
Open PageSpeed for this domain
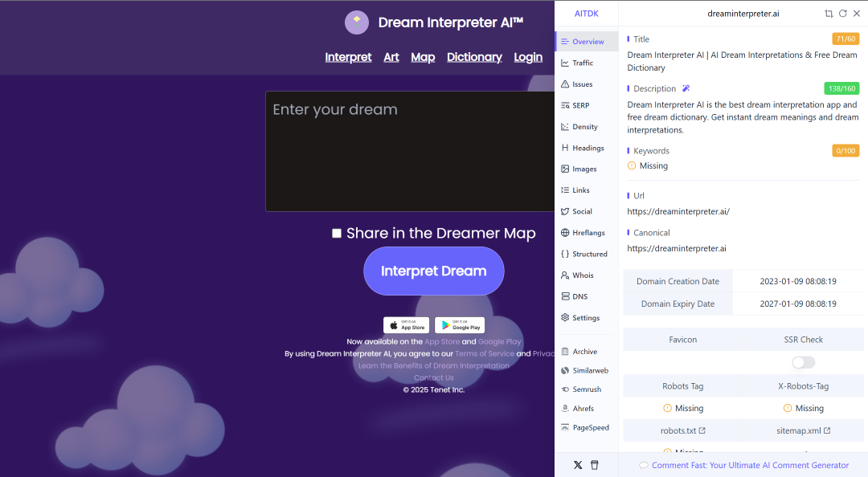tap(587, 428)
